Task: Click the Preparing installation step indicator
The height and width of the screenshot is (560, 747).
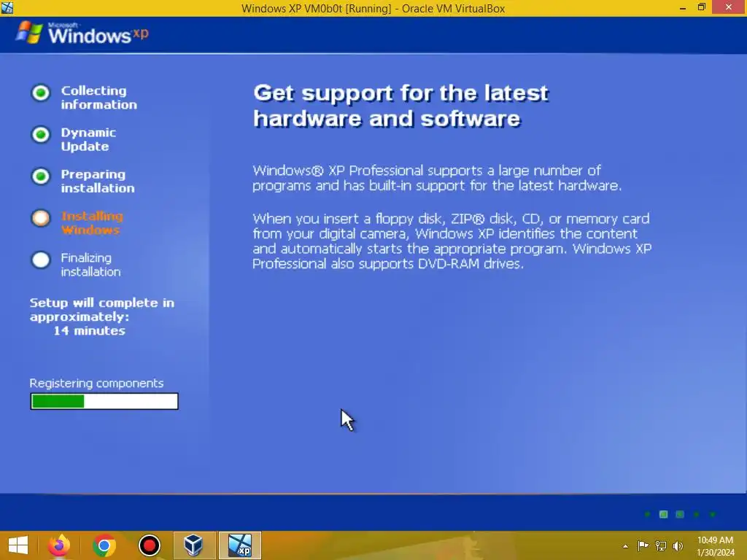Action: [41, 176]
